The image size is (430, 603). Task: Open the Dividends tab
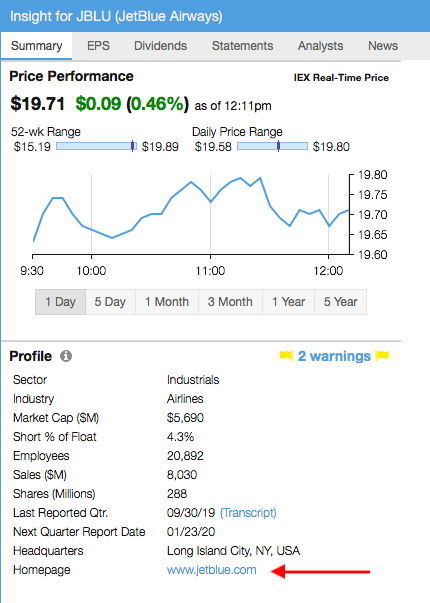160,46
